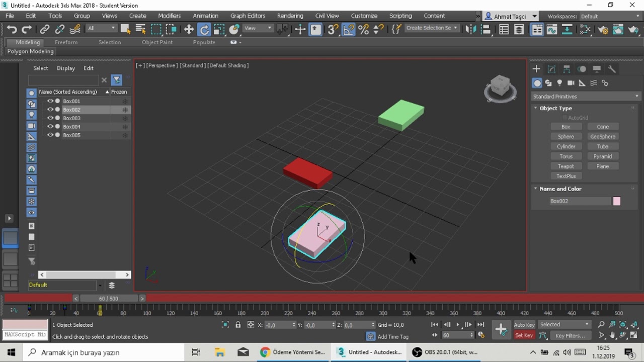Viewport: 644px width, 362px height.
Task: Open the Key Filters dialog
Action: [x=571, y=336]
